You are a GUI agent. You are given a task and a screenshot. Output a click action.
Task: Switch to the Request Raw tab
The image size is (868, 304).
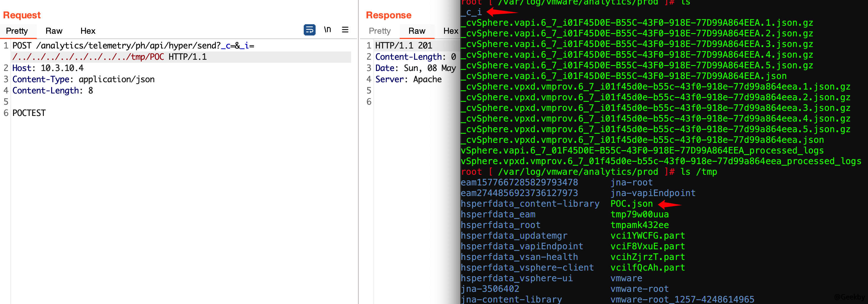click(x=54, y=31)
